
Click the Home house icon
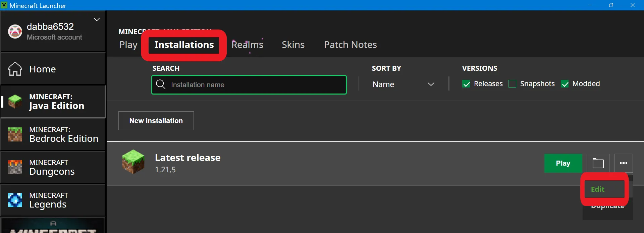click(x=15, y=69)
